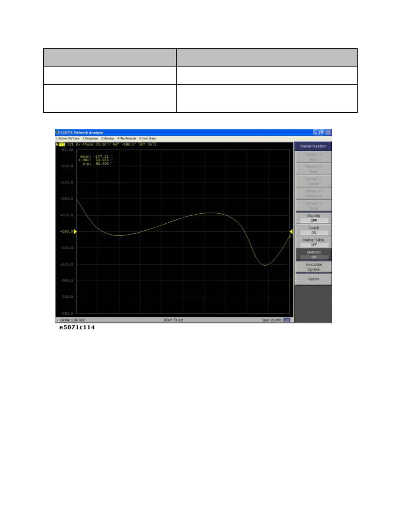Open the 2 Response menu

tap(90, 138)
